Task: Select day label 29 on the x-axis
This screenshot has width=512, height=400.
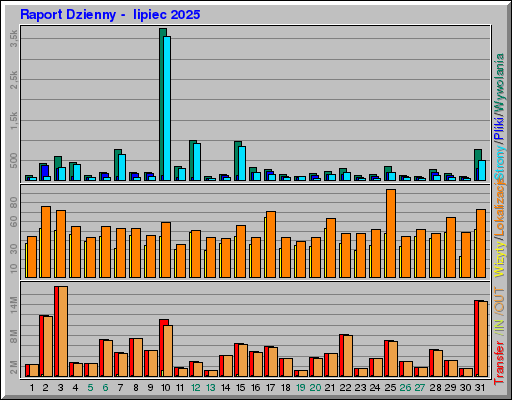Action: coord(450,388)
